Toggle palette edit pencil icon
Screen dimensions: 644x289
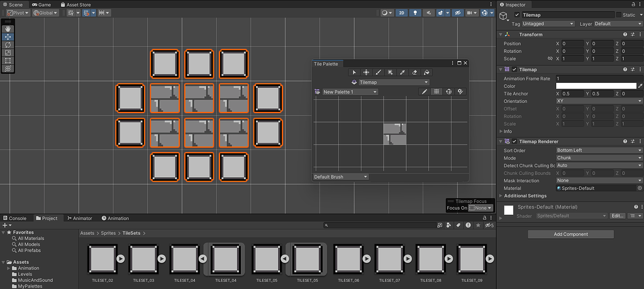tap(425, 92)
